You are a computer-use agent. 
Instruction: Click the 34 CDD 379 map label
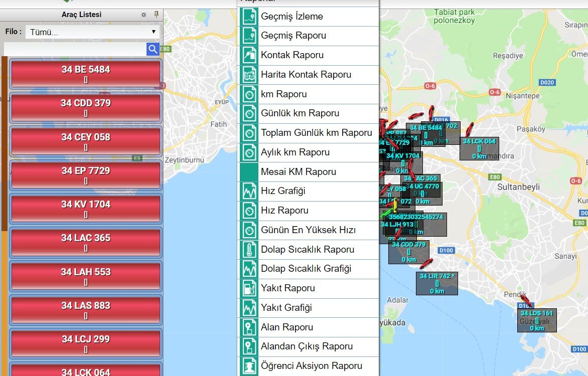click(x=409, y=252)
